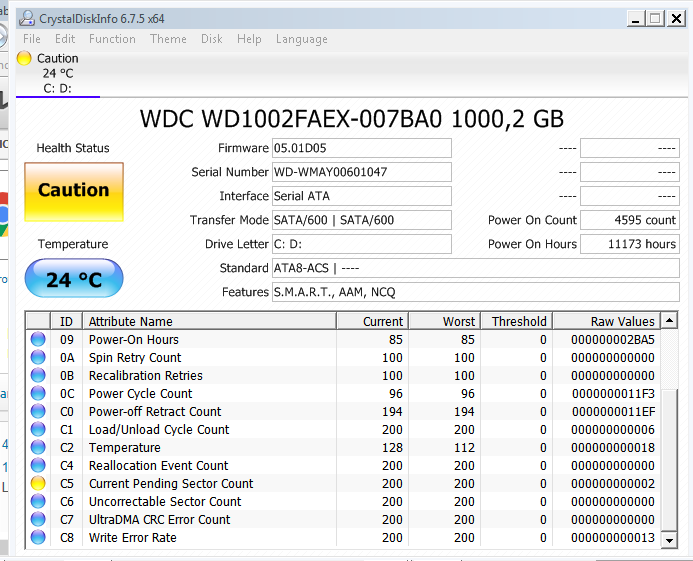Open the Function menu
The width and height of the screenshot is (693, 561).
click(112, 39)
